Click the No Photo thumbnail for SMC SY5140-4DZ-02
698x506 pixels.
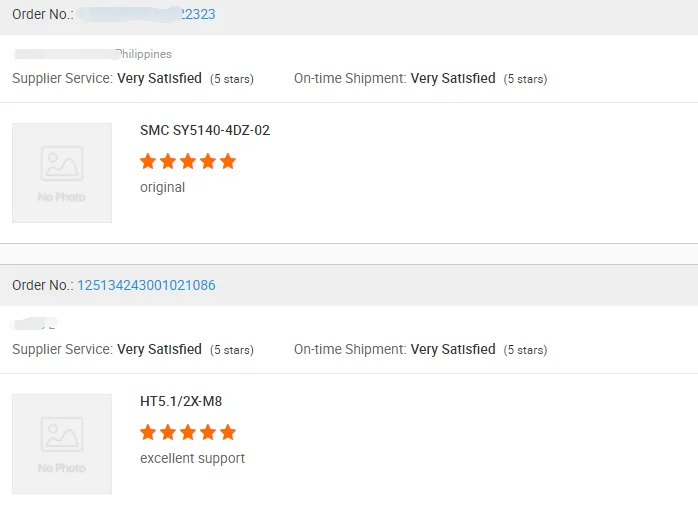pyautogui.click(x=62, y=172)
